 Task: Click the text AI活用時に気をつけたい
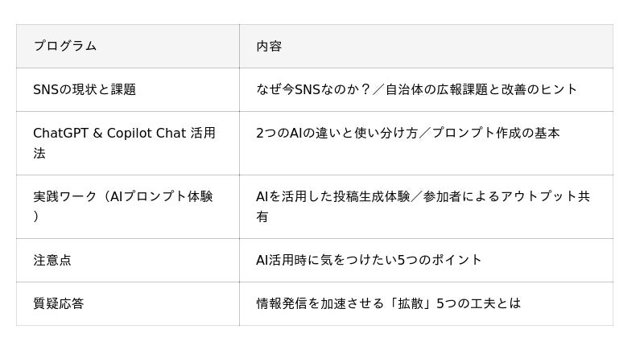coord(327,260)
